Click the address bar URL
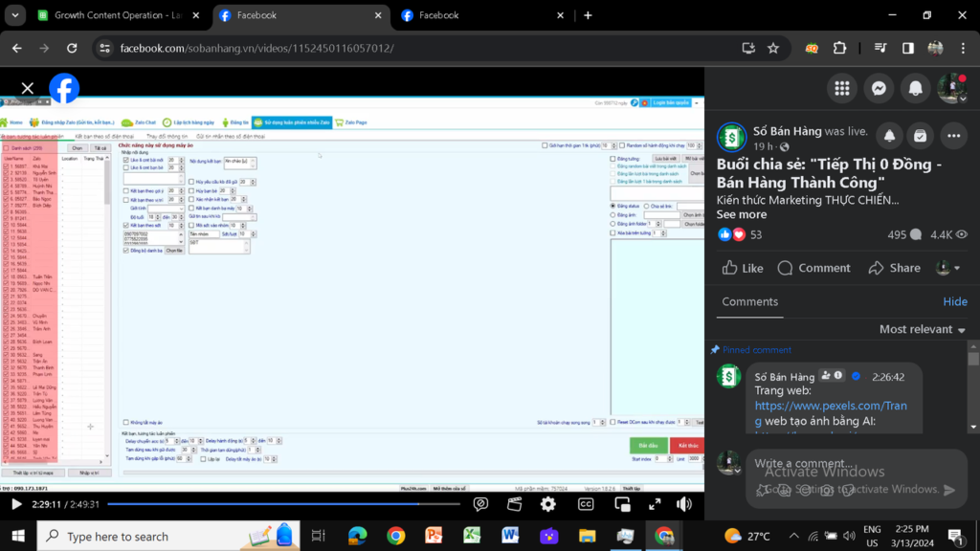 256,48
